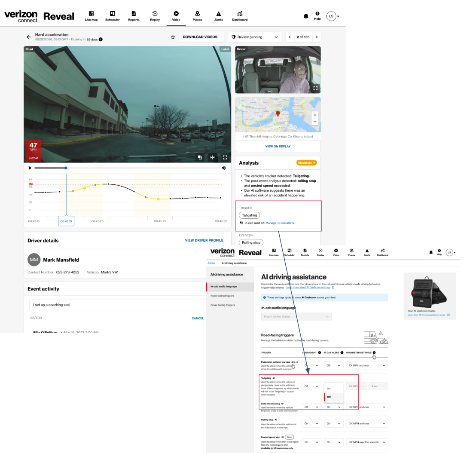
Task: Collapse Pedestrian collision parameter settings dropdown
Action: [367, 366]
